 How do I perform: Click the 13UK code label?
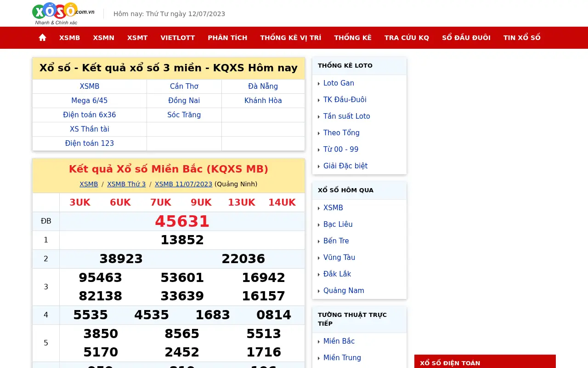coord(242,202)
